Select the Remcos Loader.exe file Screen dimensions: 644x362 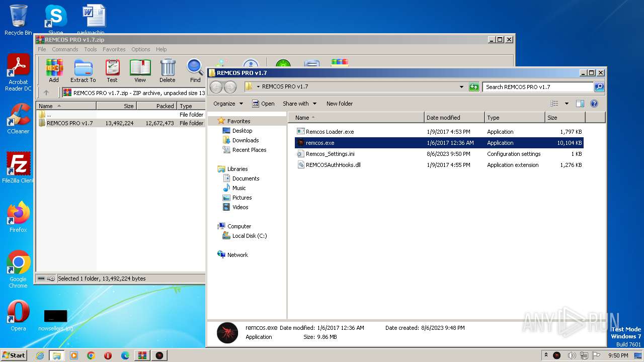(439, 132)
